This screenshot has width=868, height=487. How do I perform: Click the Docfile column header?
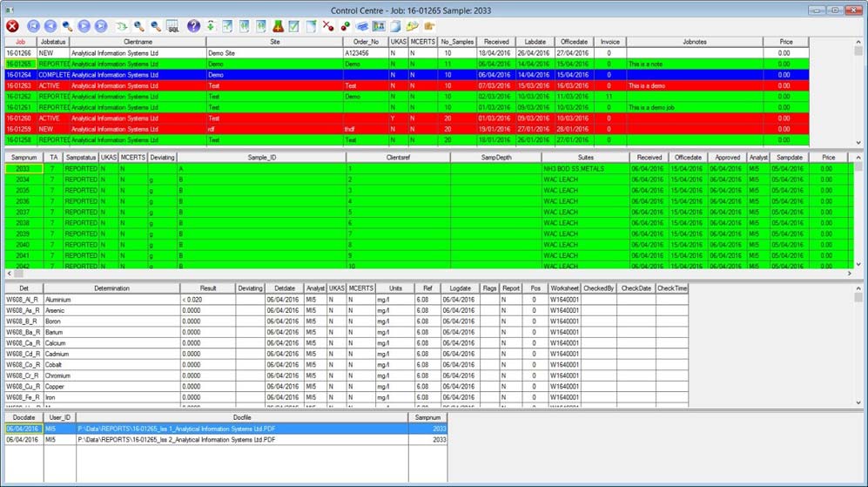(x=242, y=418)
